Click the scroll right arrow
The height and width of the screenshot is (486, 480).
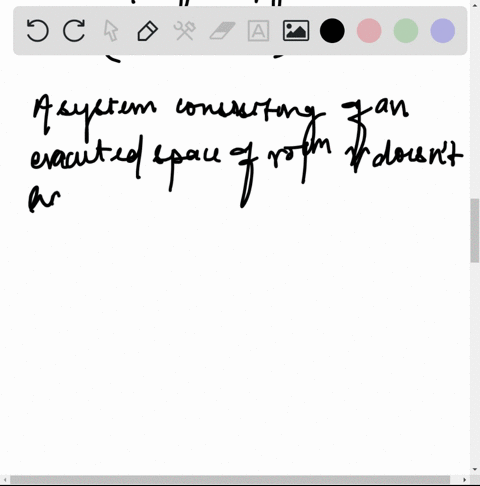point(464,480)
